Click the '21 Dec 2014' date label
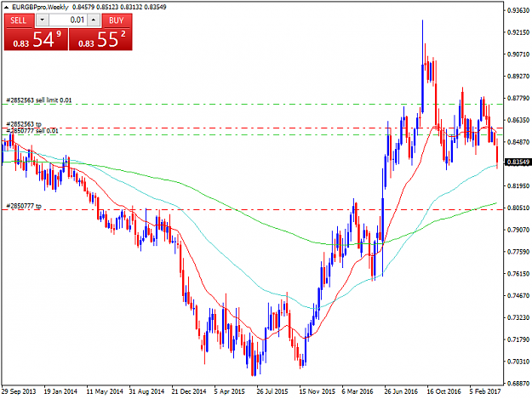The height and width of the screenshot is (399, 532). [189, 391]
